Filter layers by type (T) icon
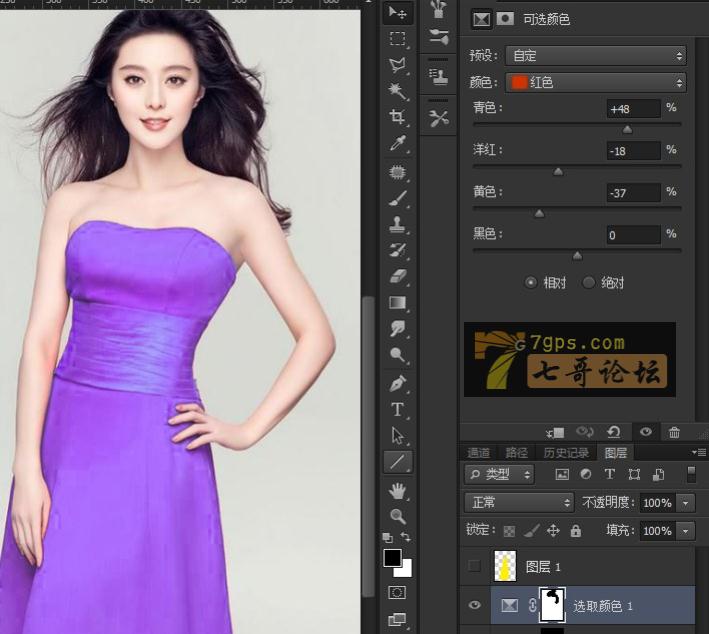 [610, 474]
